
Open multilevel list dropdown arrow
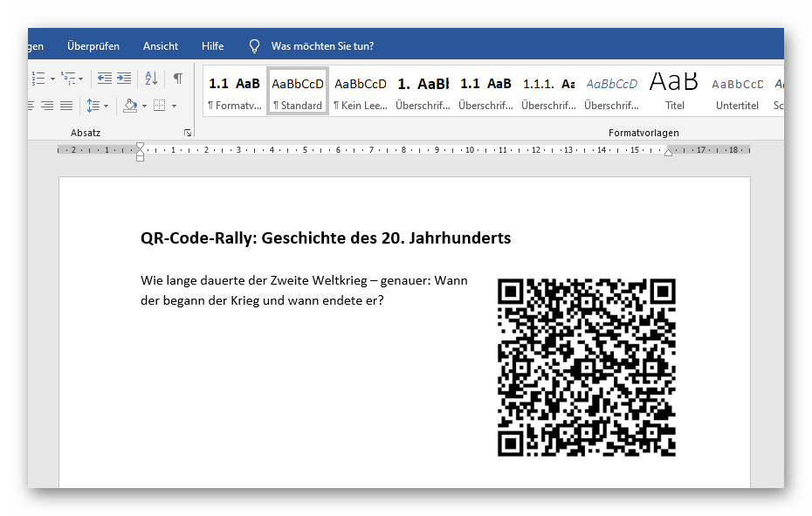coord(81,79)
